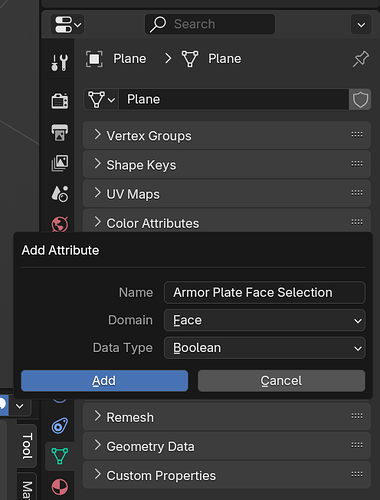Click the attribute Name text field
Screen dimensions: 380x500
click(x=265, y=293)
